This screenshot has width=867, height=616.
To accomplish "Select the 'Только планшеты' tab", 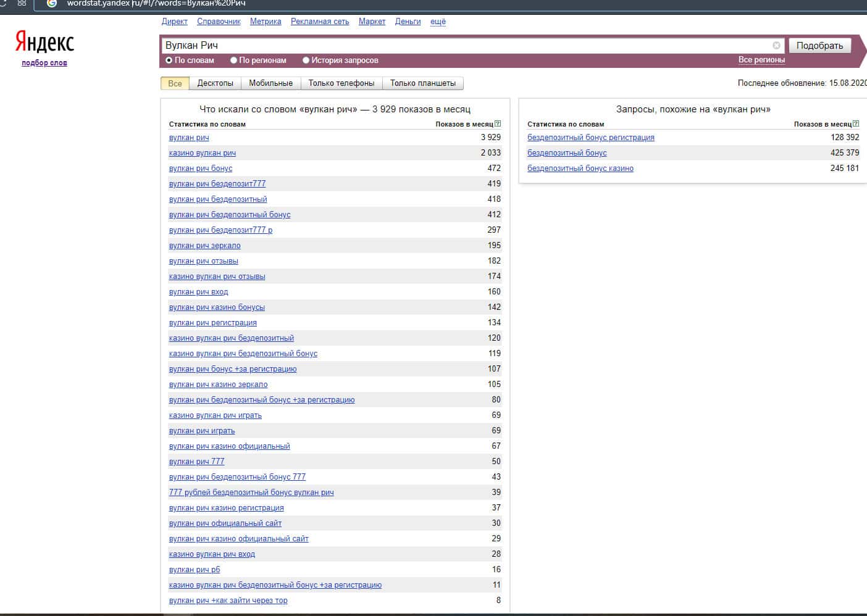I will point(422,83).
